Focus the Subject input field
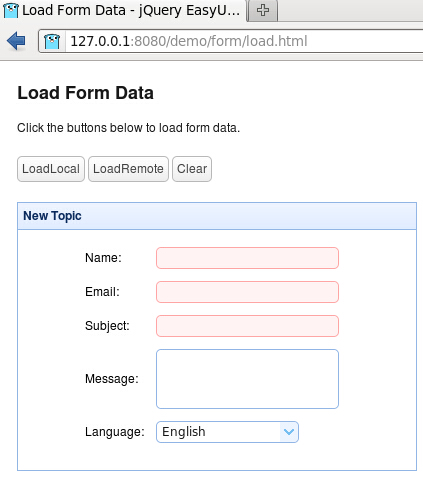The height and width of the screenshot is (481, 423). (x=247, y=326)
